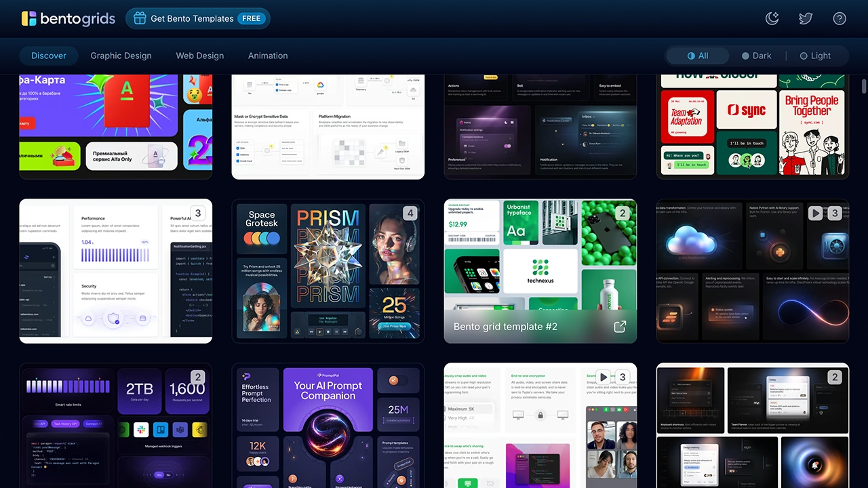Click the play icon on the encryption card
The height and width of the screenshot is (488, 868).
point(604,377)
